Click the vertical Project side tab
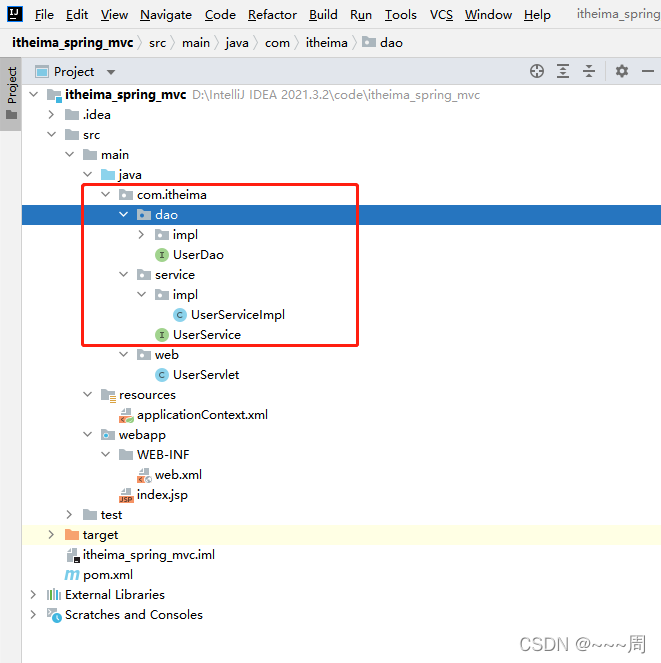Screen dimensions: 661x663 tap(11, 93)
